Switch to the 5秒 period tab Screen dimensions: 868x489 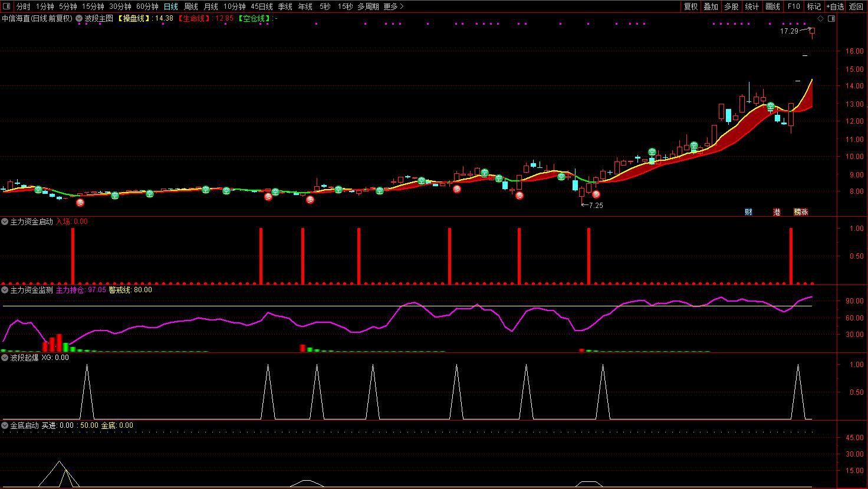[325, 6]
